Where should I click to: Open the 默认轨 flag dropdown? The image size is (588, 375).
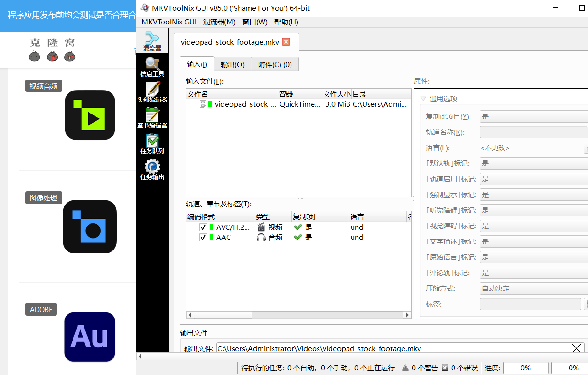point(533,164)
